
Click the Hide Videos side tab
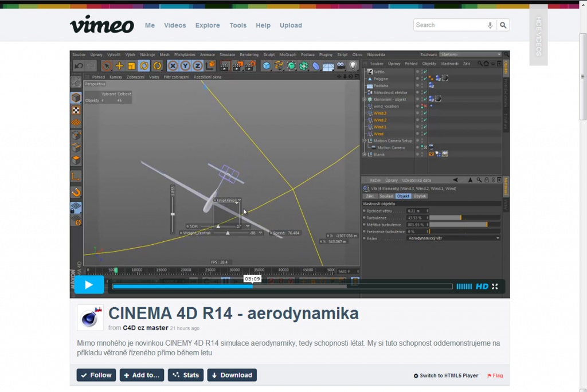(538, 36)
